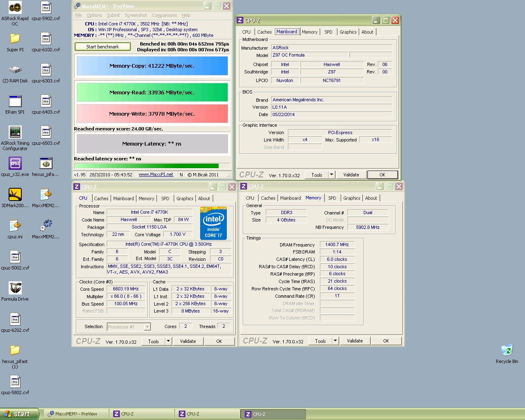Open the Super PI folder icon
This screenshot has height=420, width=525.
coord(15,39)
